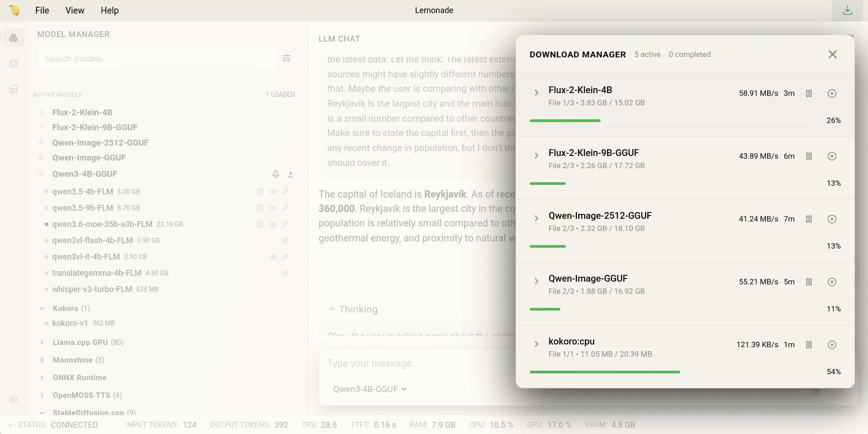Open the marketplace storefront sidebar icon
The image size is (868, 434).
point(14,89)
